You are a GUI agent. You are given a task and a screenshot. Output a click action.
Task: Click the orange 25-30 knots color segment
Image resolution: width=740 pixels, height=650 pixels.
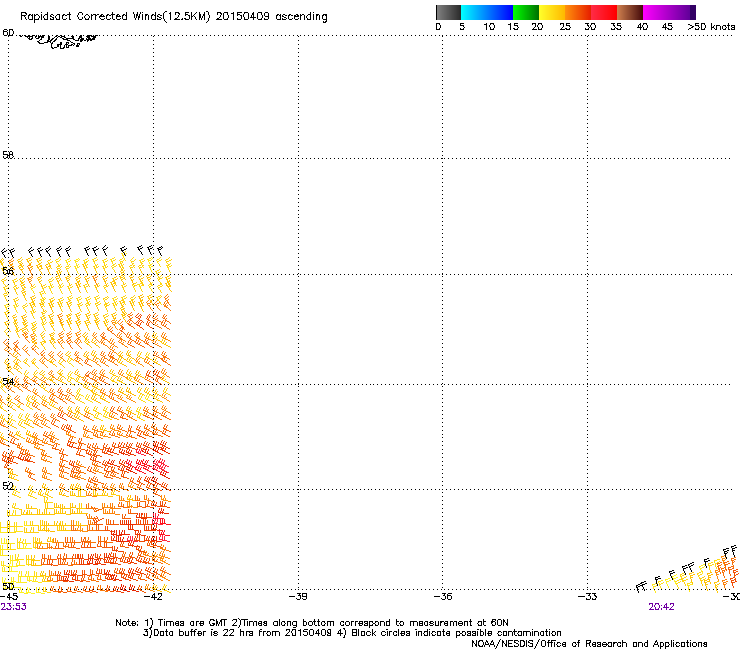578,12
